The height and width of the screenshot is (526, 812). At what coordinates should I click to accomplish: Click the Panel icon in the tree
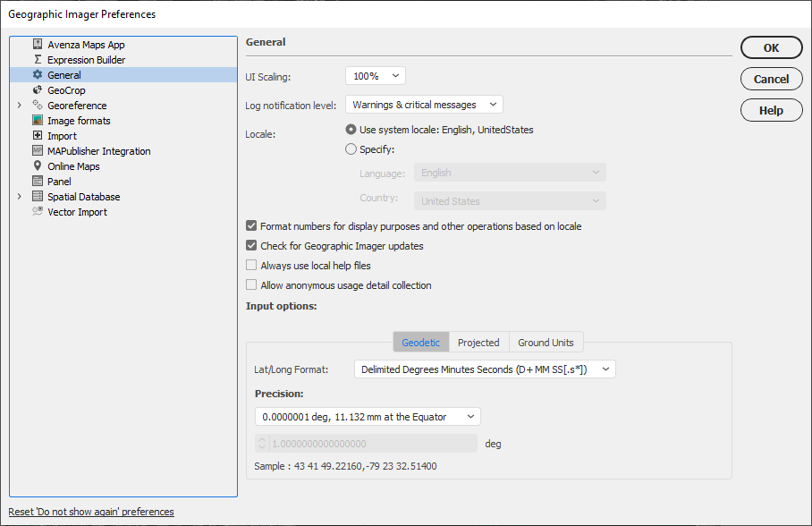pos(38,181)
